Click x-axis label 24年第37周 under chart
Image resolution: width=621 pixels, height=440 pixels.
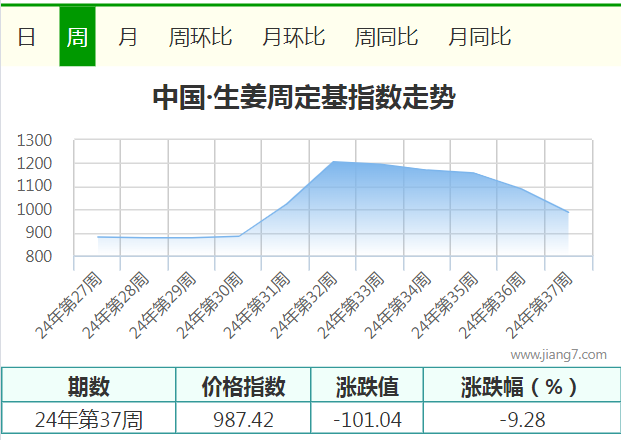click(539, 306)
